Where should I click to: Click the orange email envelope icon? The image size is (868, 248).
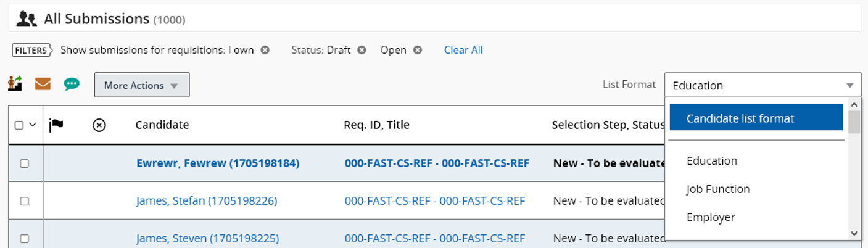pyautogui.click(x=43, y=84)
